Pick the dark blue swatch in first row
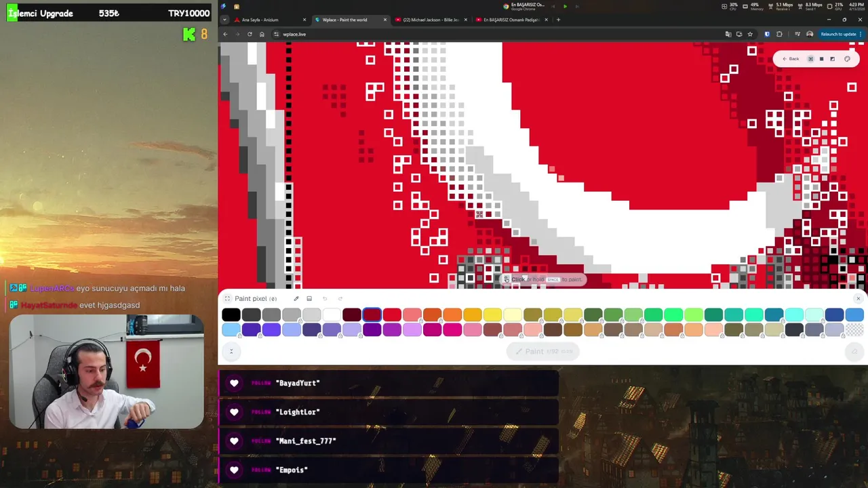The image size is (868, 488). 834,314
